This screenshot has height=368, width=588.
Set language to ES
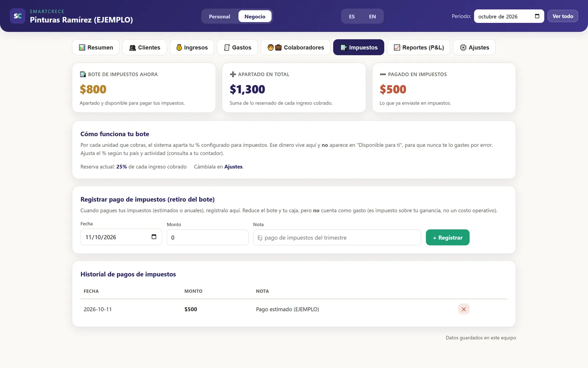click(352, 17)
